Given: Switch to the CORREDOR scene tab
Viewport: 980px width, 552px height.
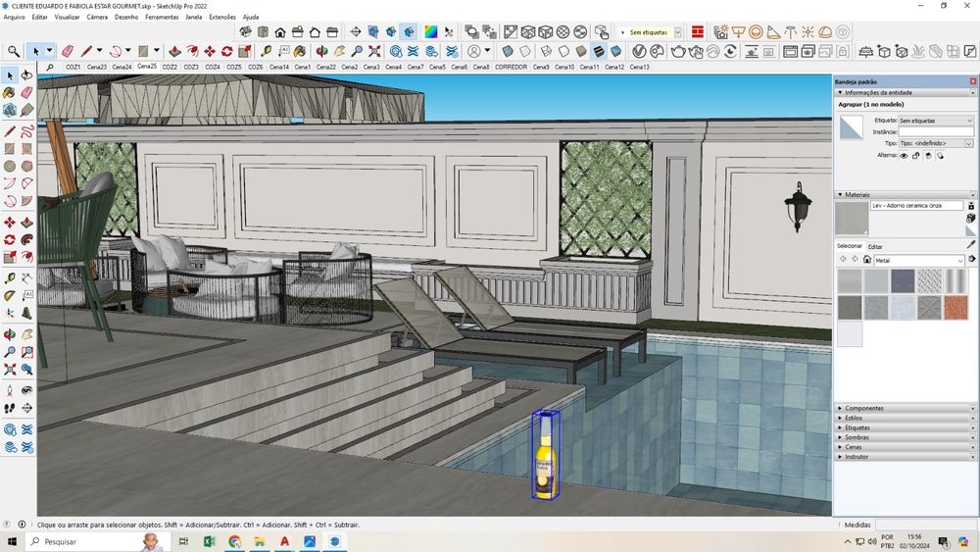Looking at the screenshot, I should 511,67.
